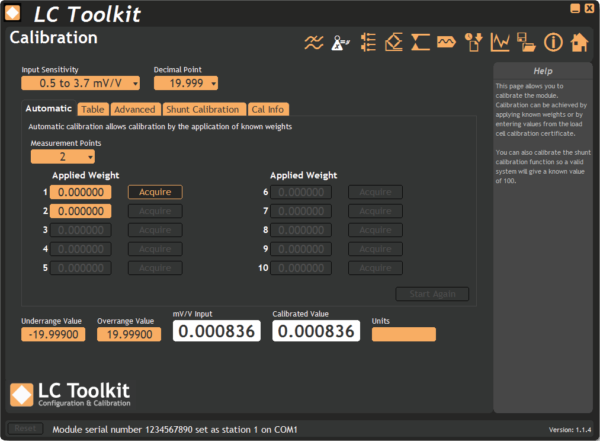Screen dimensions: 600x441
Task: Click the LC Toolkit logo at bottom left
Action: [x=70, y=394]
